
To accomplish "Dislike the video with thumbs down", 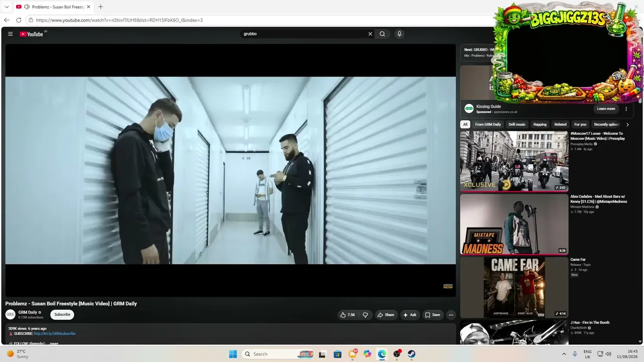I will [x=365, y=315].
